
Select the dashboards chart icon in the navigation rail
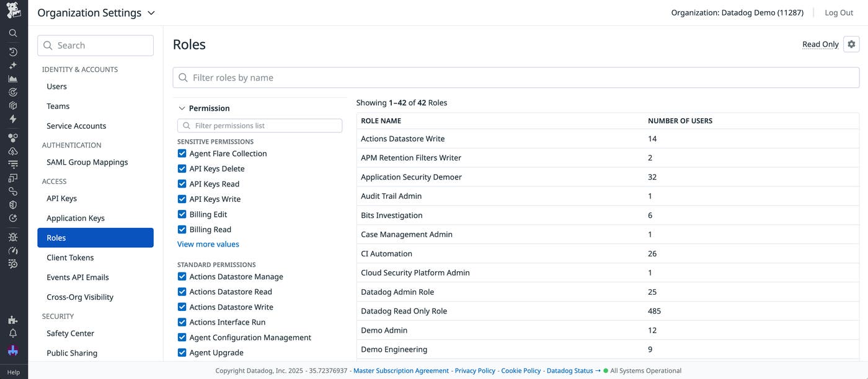[13, 77]
